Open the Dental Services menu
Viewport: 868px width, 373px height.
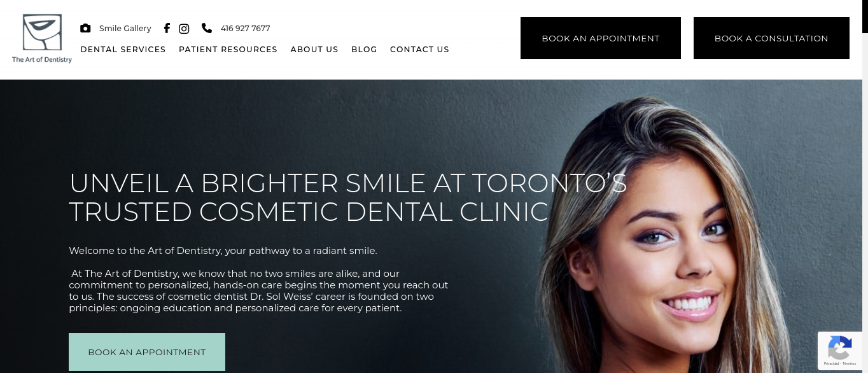(x=123, y=50)
